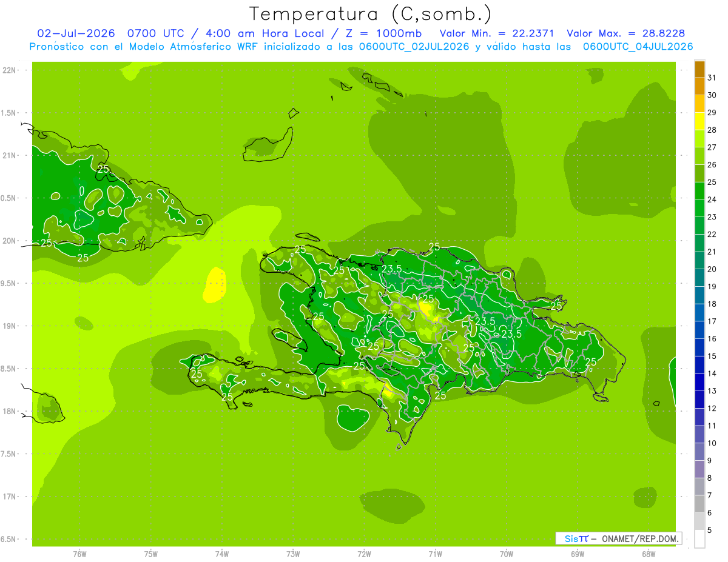
Task: Click the '72W' longitude label
Action: pos(364,554)
